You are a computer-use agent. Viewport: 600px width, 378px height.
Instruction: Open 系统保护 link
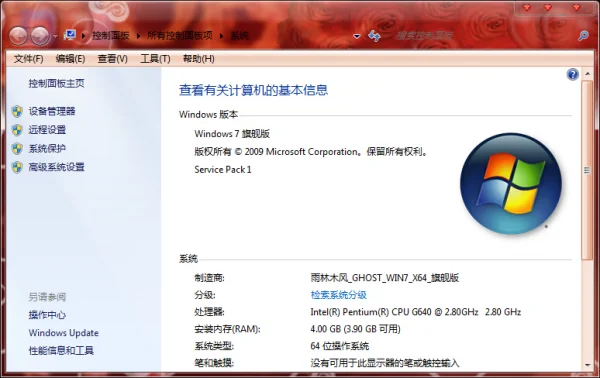pyautogui.click(x=47, y=148)
